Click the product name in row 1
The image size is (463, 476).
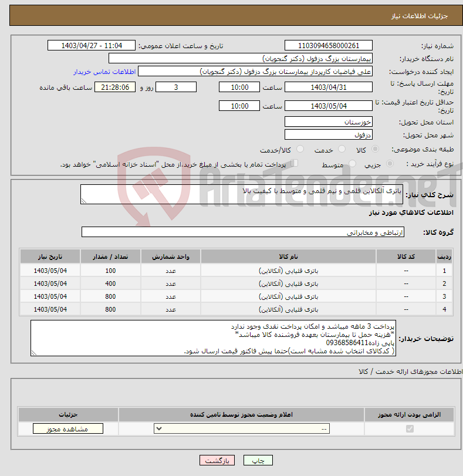(288, 271)
